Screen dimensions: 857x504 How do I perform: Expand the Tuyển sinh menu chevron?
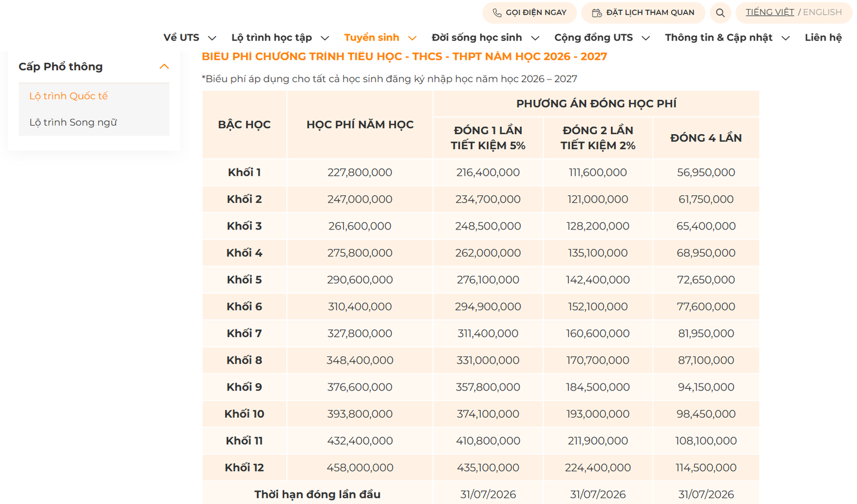pyautogui.click(x=413, y=38)
